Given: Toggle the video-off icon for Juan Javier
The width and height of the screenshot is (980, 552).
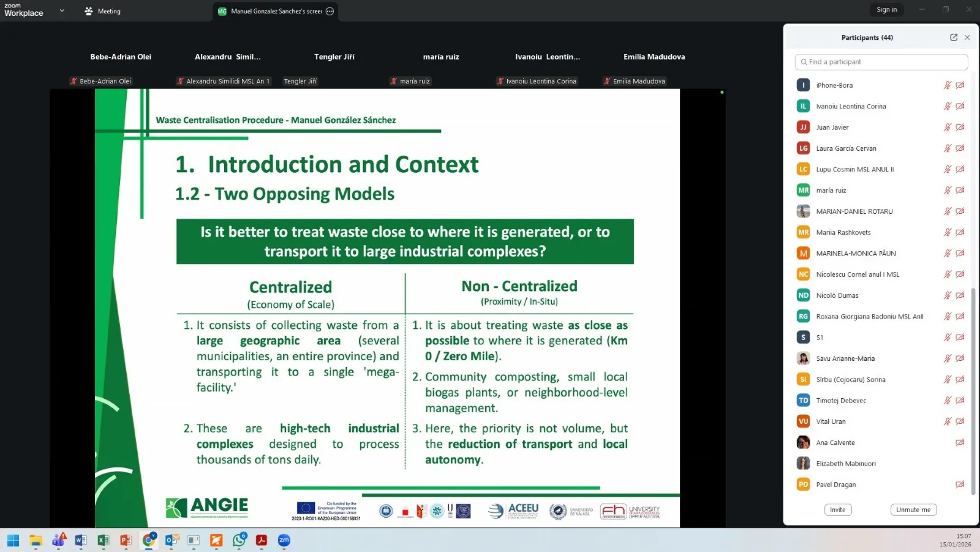Looking at the screenshot, I should pos(960,127).
